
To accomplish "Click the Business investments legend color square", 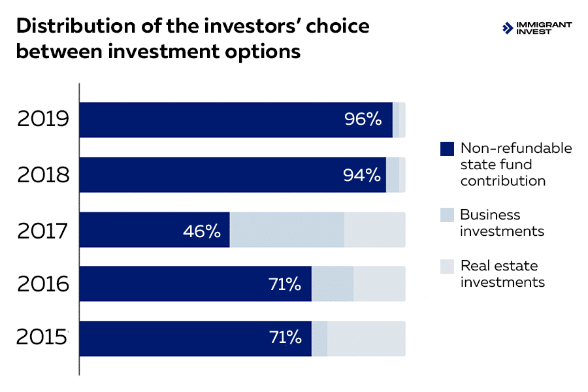I will (447, 215).
